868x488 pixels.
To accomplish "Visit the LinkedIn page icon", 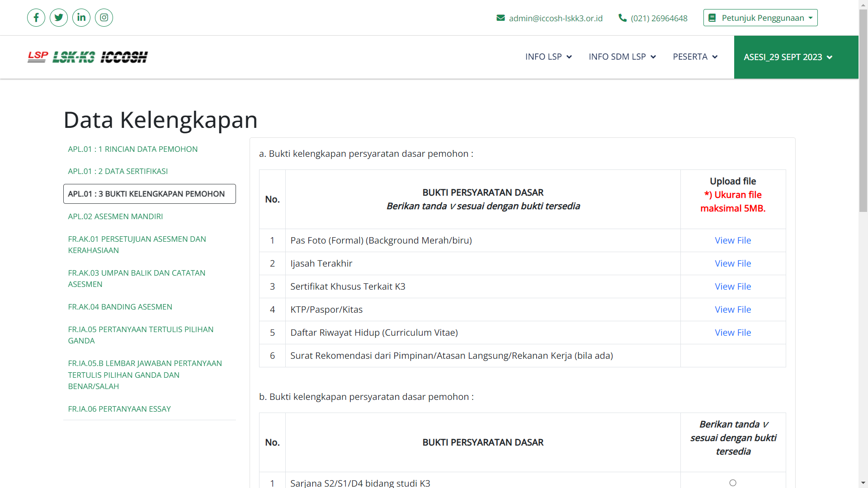I will [81, 18].
